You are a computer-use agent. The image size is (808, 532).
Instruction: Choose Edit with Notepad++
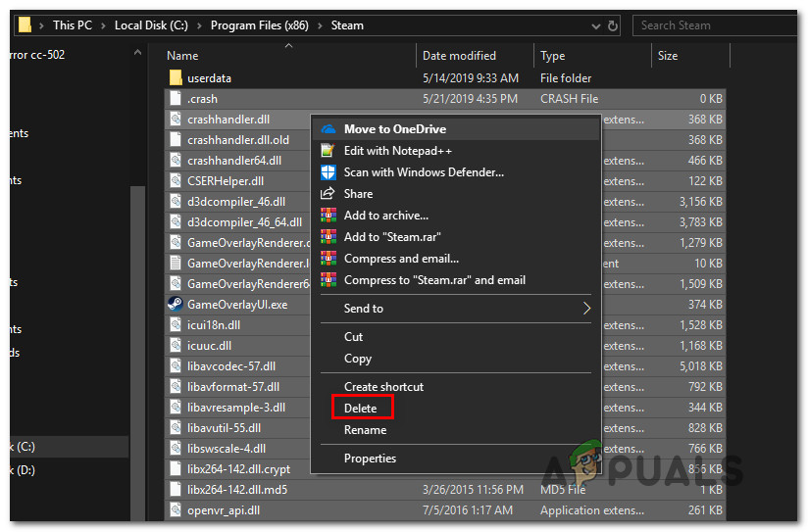[x=456, y=151]
